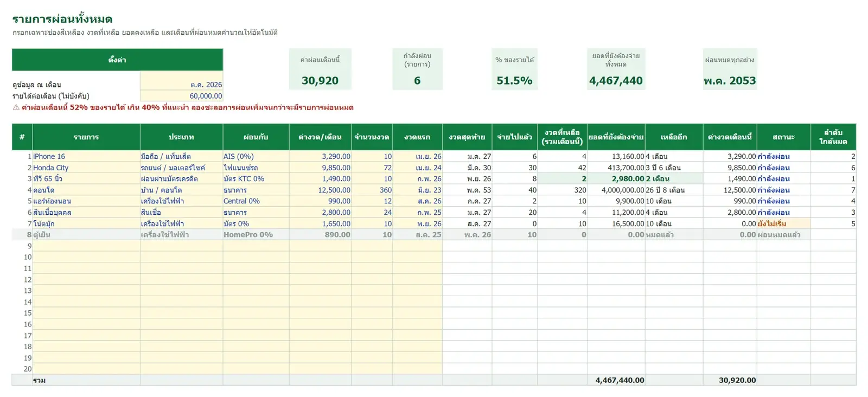Image resolution: width=868 pixels, height=397 pixels.
Task: Click the total row value 30,920.00
Action: point(730,380)
